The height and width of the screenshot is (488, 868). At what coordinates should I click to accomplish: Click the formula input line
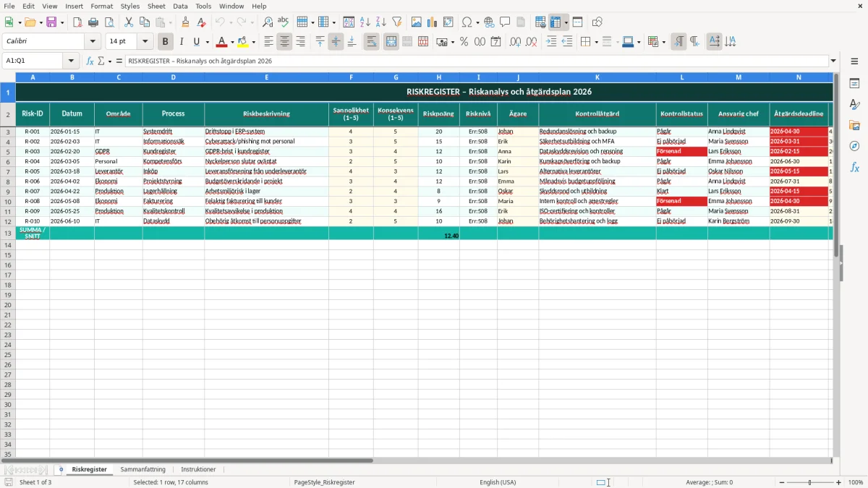click(477, 61)
